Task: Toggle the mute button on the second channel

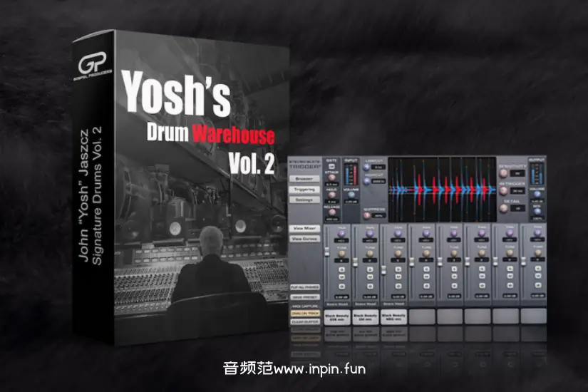Action: (370, 277)
